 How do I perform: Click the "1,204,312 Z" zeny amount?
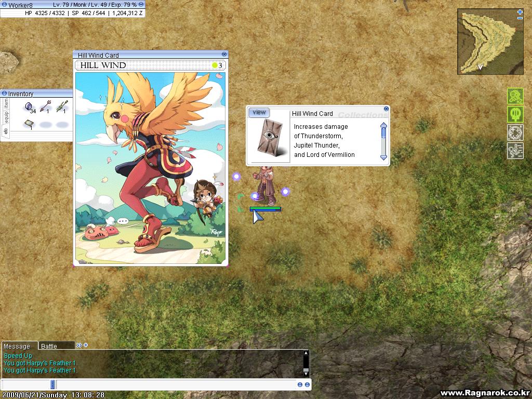[x=127, y=13]
